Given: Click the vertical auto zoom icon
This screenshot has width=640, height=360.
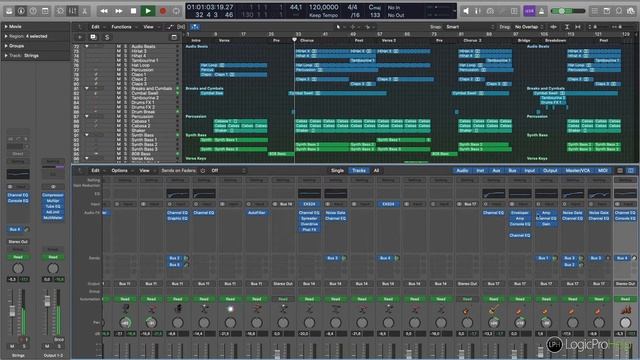Looking at the screenshot, I should pos(567,27).
